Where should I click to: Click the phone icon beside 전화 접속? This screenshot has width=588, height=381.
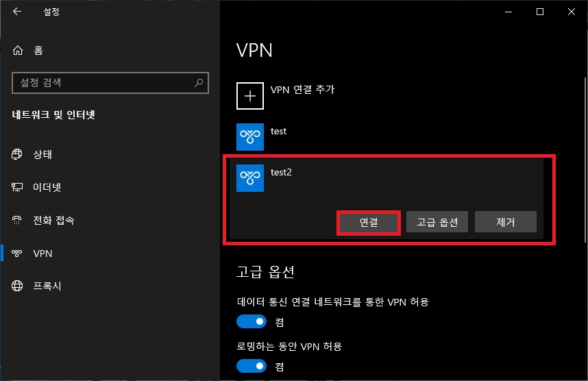tap(17, 220)
